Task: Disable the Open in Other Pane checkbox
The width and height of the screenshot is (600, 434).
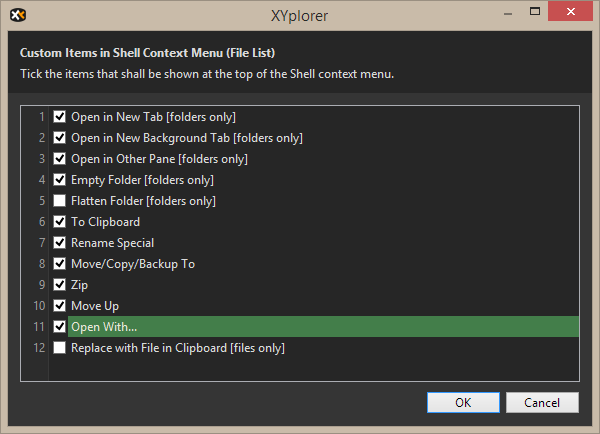Action: click(x=60, y=159)
